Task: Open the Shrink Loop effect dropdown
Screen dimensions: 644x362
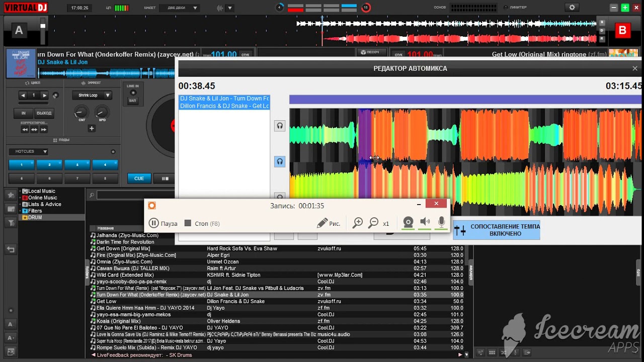Action: (x=92, y=95)
